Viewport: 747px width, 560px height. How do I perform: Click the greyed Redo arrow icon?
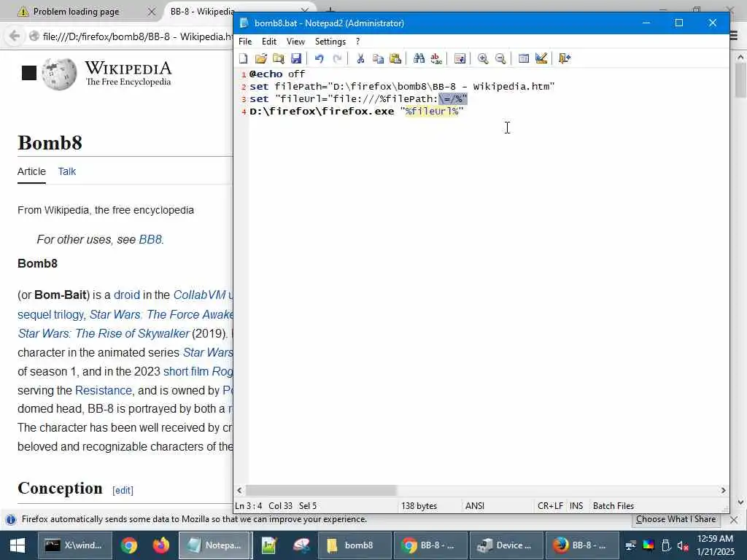[337, 58]
